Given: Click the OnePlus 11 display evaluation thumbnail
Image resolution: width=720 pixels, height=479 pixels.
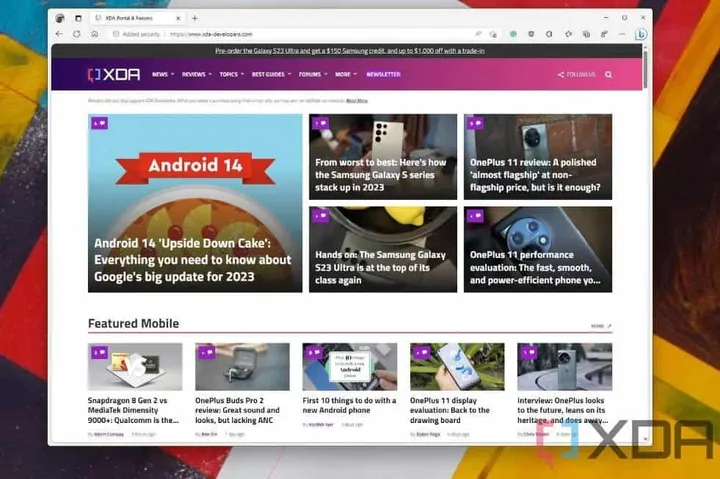Looking at the screenshot, I should point(457,366).
